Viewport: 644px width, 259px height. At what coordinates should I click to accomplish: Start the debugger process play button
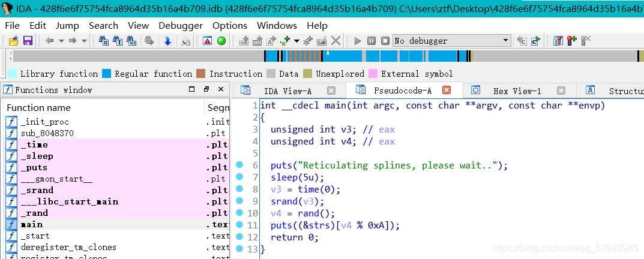(x=358, y=41)
